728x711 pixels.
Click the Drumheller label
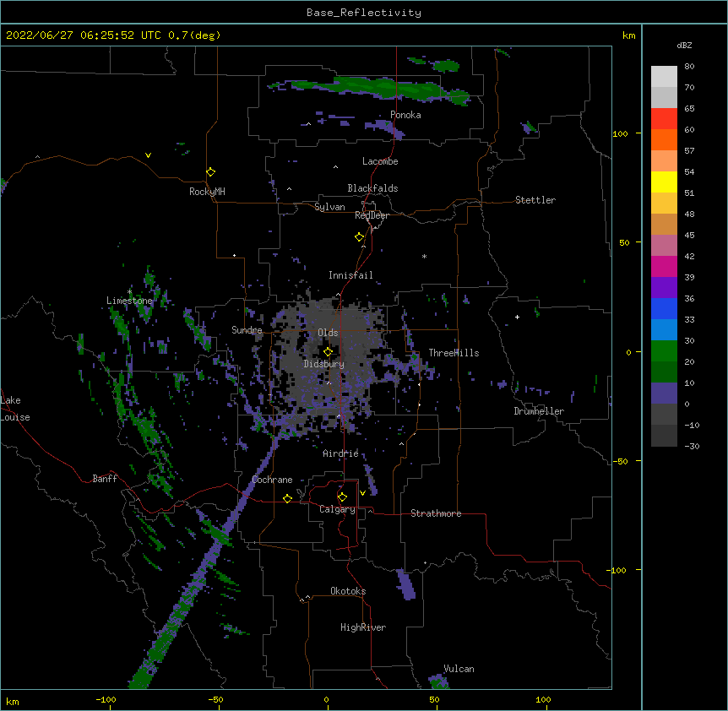tap(539, 411)
